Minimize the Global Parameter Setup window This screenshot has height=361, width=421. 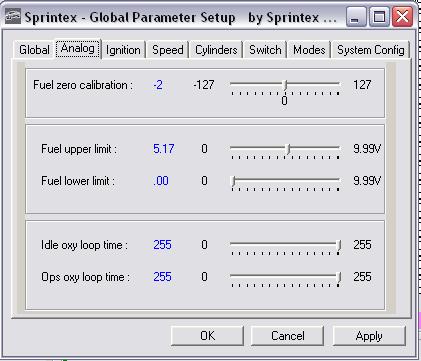(x=356, y=17)
